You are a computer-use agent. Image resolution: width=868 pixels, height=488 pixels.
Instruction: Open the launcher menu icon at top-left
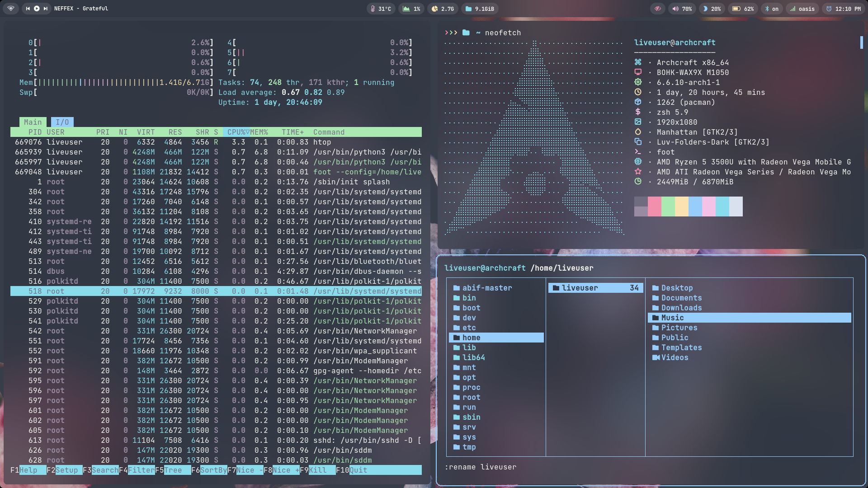[11, 9]
